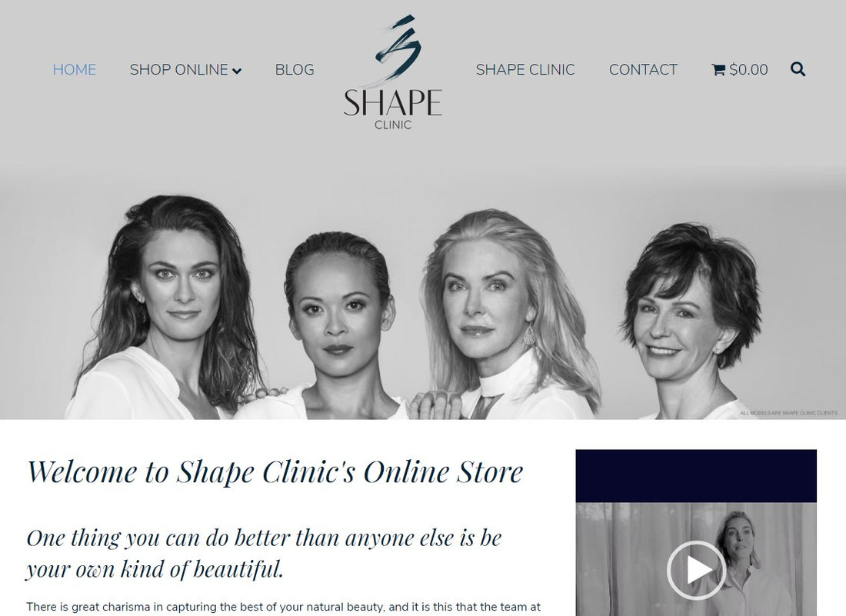
Task: Click the $0.00 cart total
Action: [749, 69]
